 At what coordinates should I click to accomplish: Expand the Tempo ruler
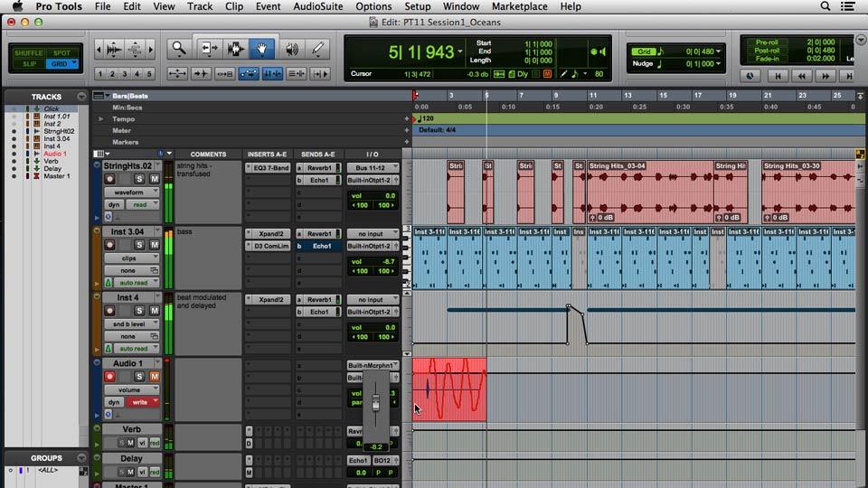pos(100,119)
